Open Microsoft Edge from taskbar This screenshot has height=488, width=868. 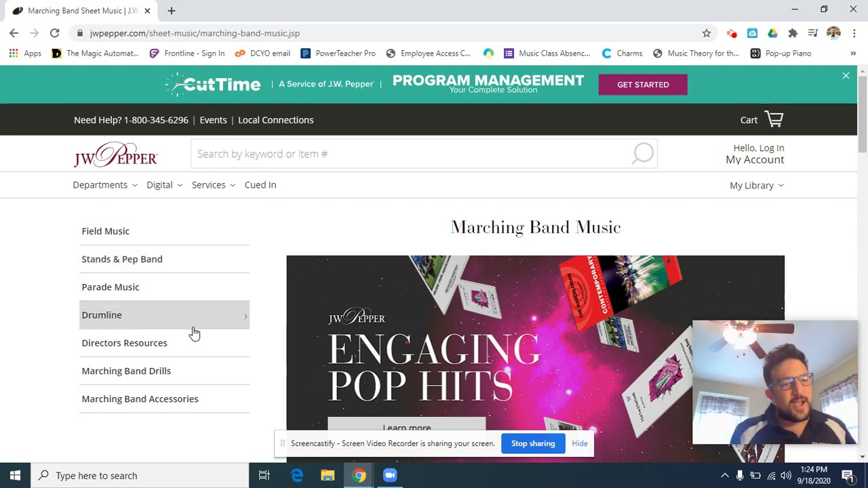pos(296,476)
